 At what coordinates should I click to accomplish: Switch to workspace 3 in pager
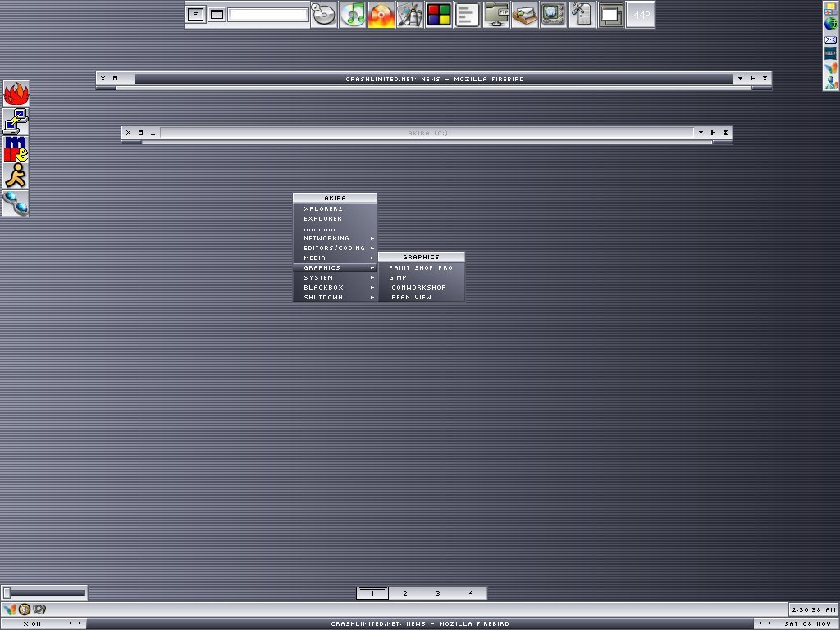(x=438, y=593)
